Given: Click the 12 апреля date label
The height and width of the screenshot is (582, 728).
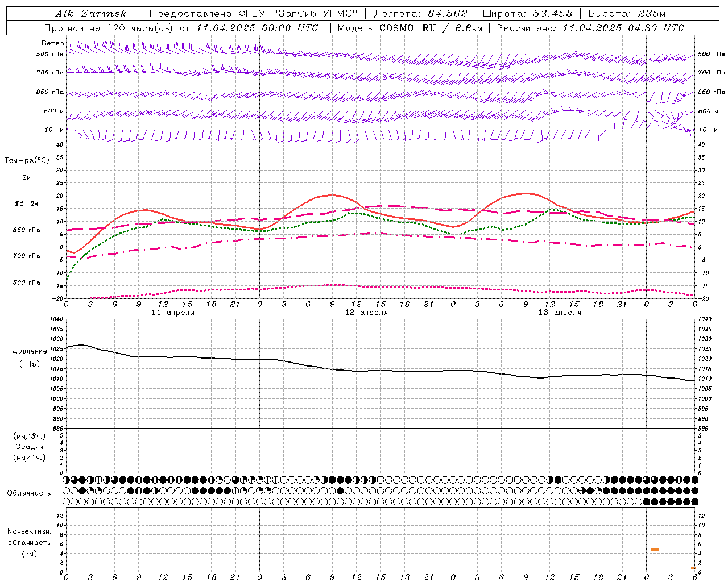Looking at the screenshot, I should pyautogui.click(x=366, y=313).
